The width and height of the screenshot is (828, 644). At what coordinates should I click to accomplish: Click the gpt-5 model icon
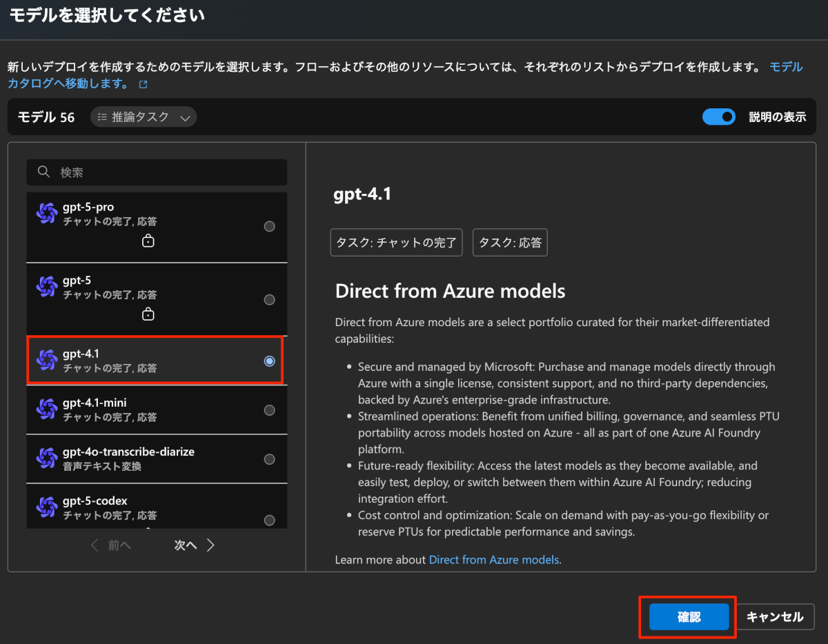click(x=47, y=287)
